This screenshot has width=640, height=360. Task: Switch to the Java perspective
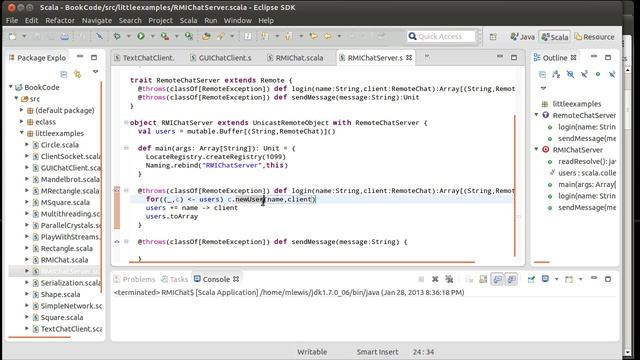click(522, 37)
